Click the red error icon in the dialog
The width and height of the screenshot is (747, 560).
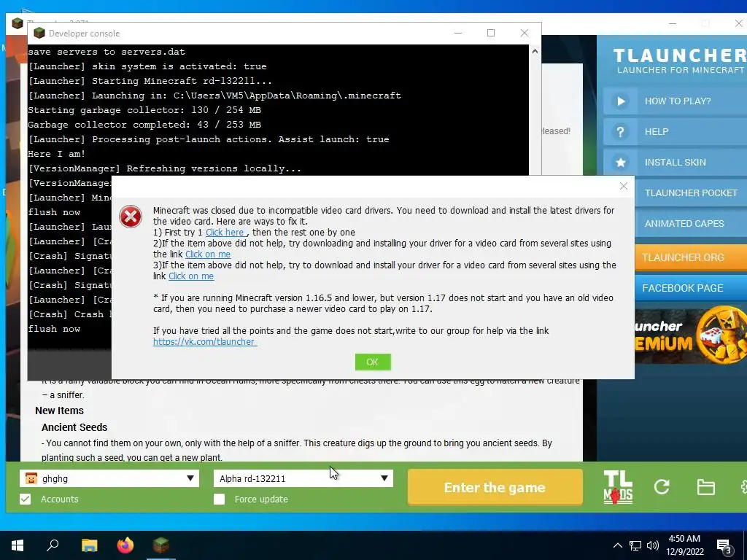tap(131, 217)
